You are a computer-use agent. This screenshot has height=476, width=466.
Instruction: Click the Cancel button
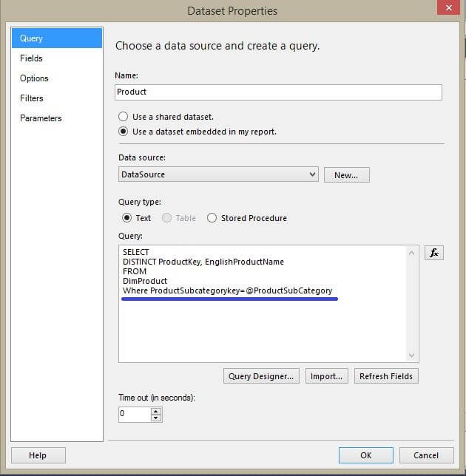pyautogui.click(x=426, y=455)
